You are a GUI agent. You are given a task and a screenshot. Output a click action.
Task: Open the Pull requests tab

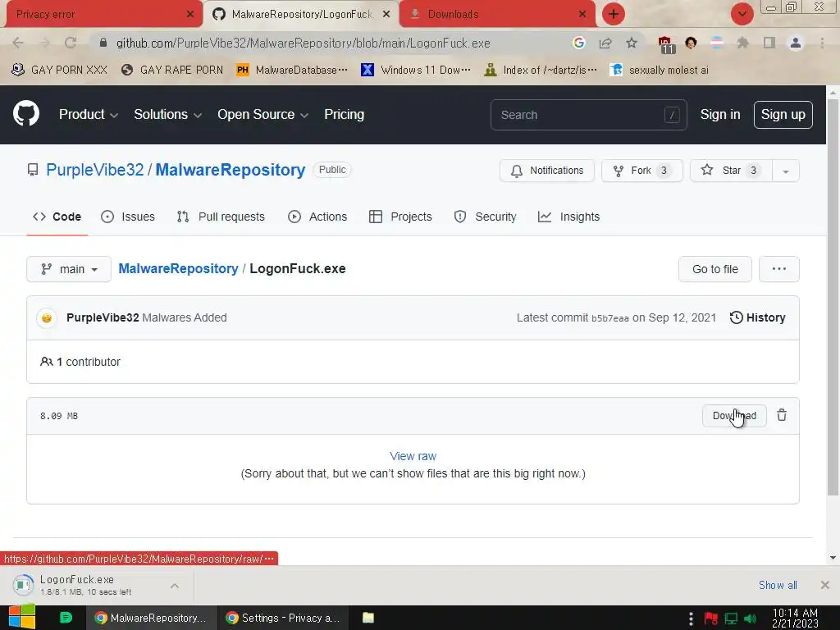pyautogui.click(x=221, y=217)
